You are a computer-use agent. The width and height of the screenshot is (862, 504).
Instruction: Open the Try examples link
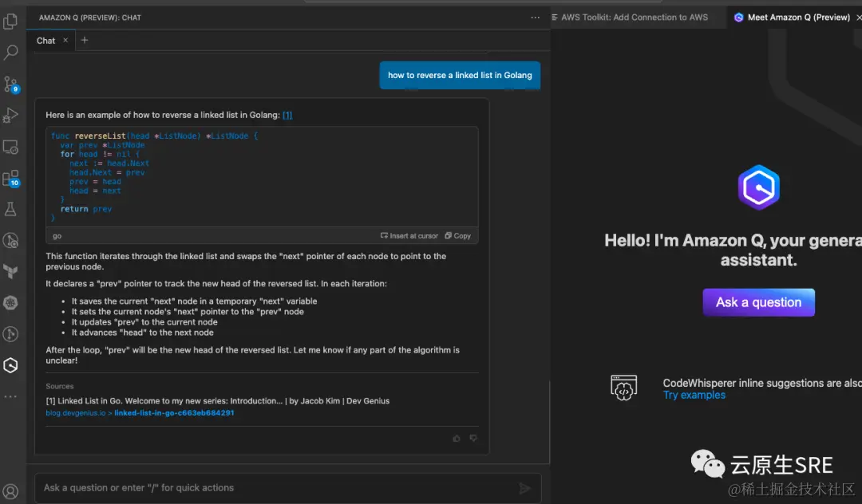[694, 395]
